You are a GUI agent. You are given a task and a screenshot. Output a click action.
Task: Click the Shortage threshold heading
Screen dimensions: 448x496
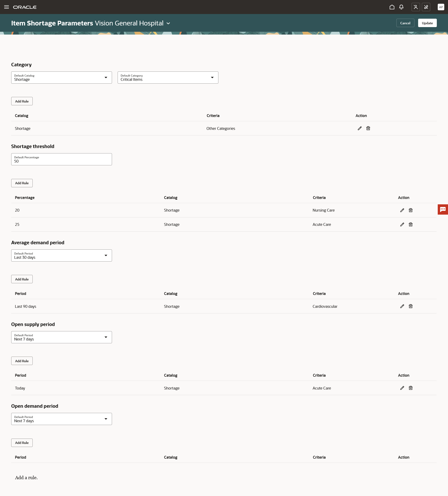(33, 146)
